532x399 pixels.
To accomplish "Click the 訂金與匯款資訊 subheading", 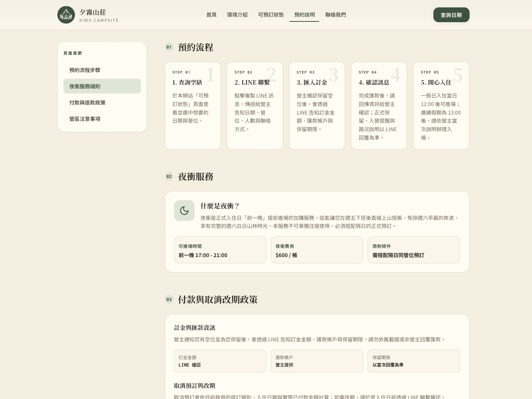I will pos(195,328).
